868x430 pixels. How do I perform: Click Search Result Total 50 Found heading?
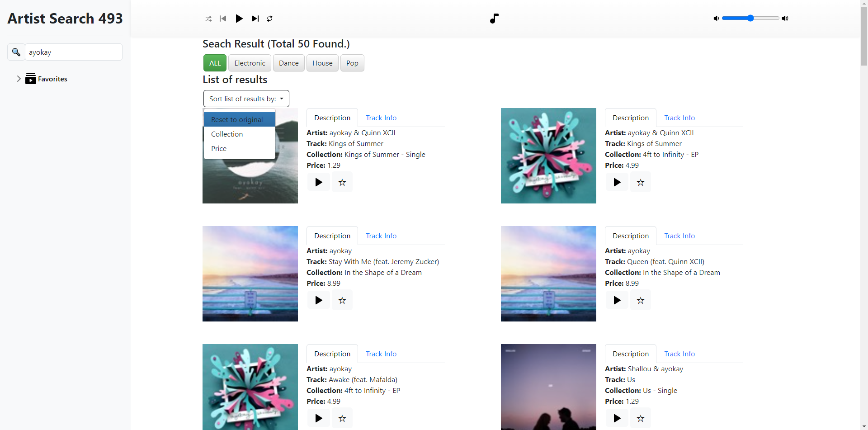[276, 44]
